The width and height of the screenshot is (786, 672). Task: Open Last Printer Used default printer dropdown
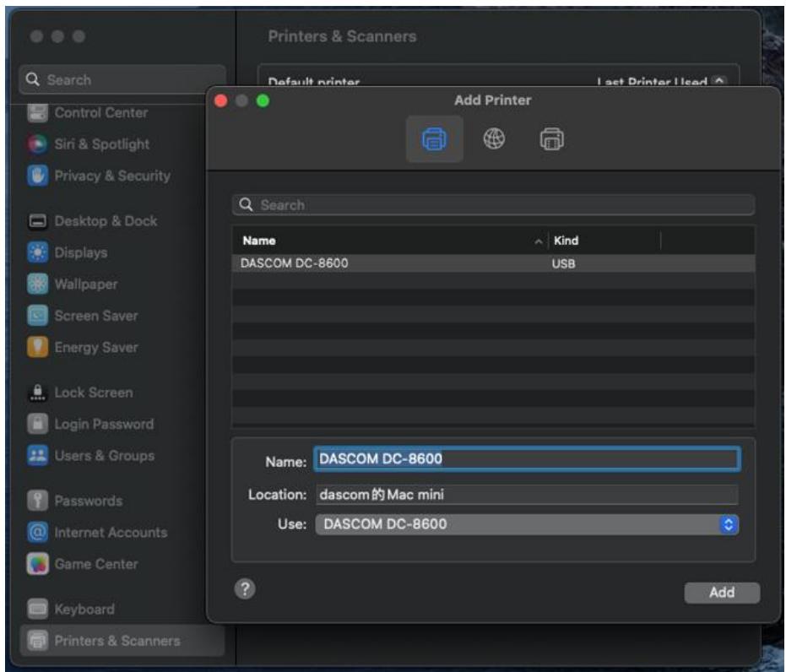point(661,81)
